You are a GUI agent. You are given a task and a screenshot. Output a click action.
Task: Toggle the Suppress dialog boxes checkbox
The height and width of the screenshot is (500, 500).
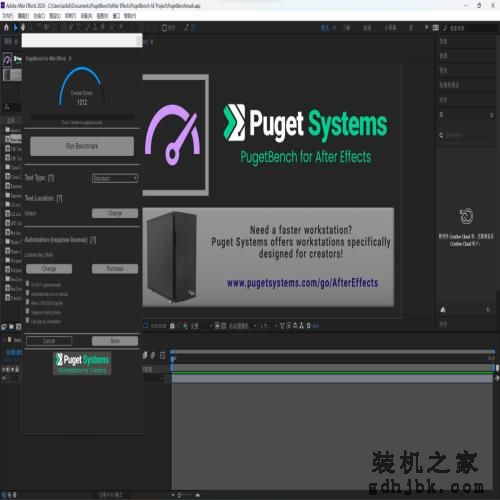point(28,311)
